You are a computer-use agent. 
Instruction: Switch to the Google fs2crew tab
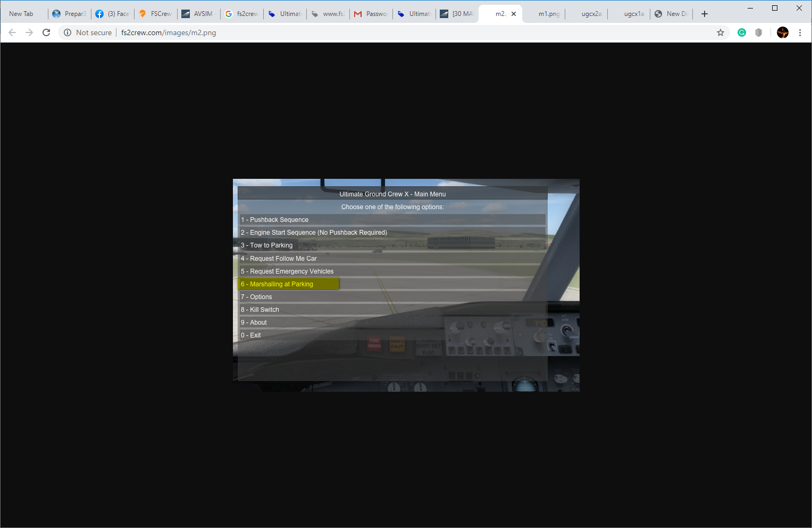coord(242,14)
